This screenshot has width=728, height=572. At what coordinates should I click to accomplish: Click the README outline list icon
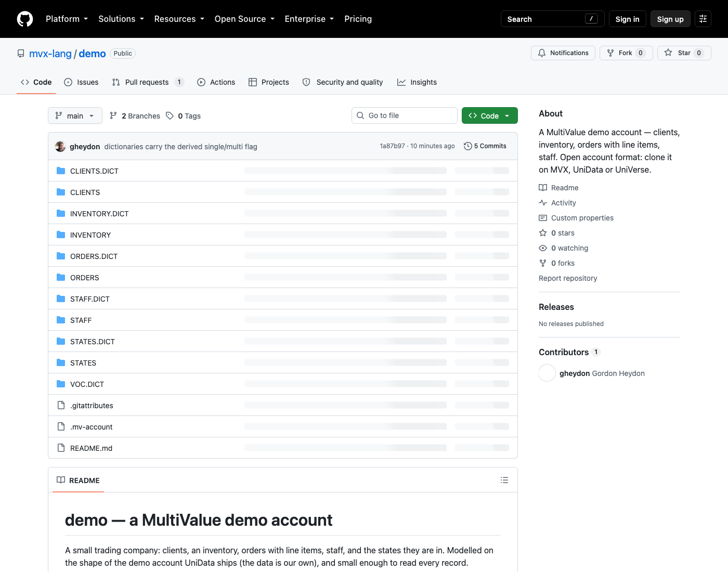tap(504, 480)
